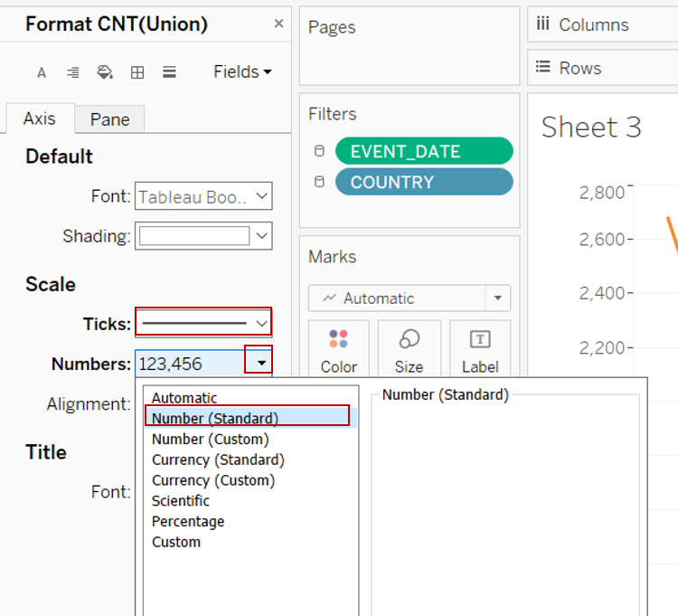This screenshot has width=678, height=616.
Task: Select Number (Standard) from format list
Action: pos(215,418)
